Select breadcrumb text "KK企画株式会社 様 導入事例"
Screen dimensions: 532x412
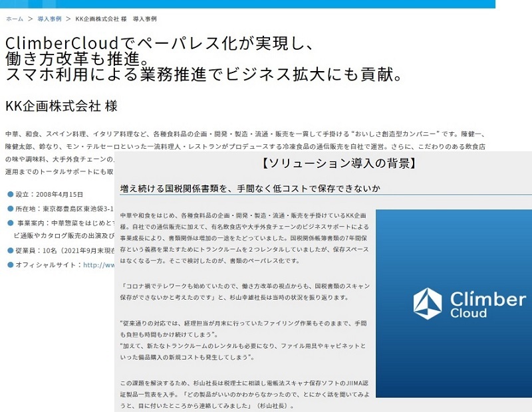pos(116,19)
